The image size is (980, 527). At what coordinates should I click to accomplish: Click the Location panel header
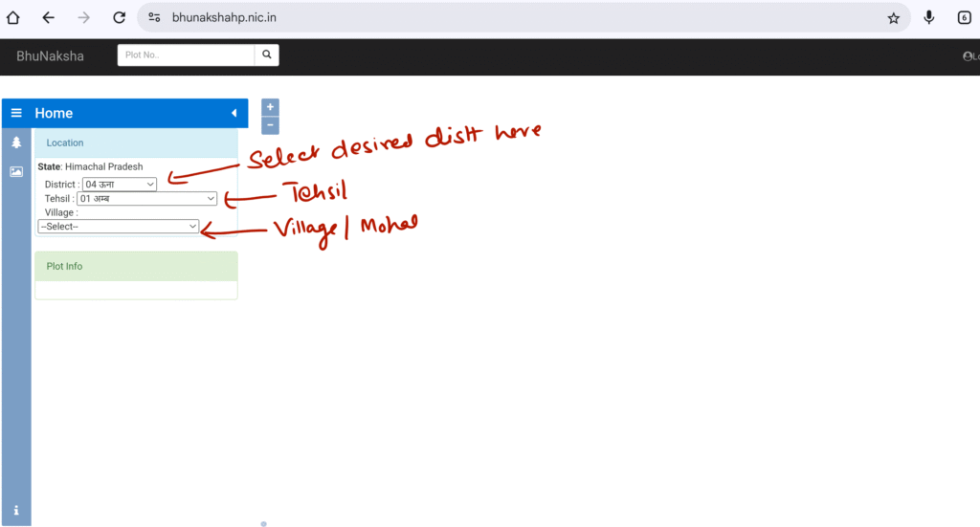(x=136, y=143)
